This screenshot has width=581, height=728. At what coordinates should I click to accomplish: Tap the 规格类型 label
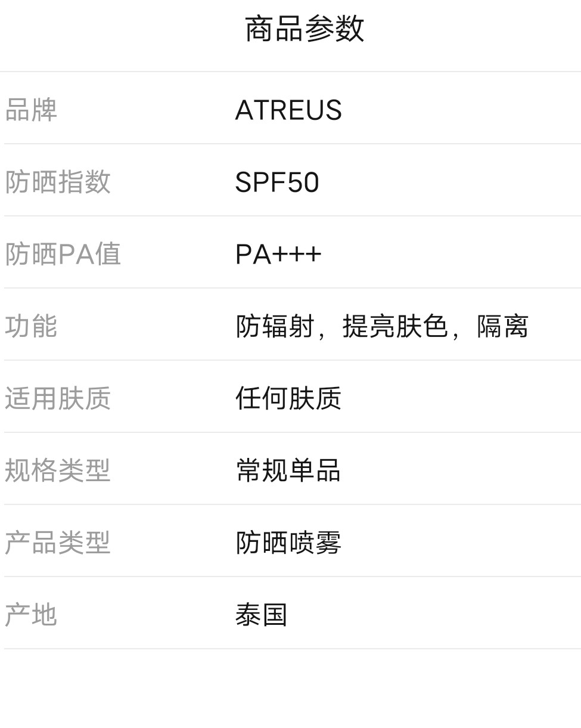[x=58, y=471]
